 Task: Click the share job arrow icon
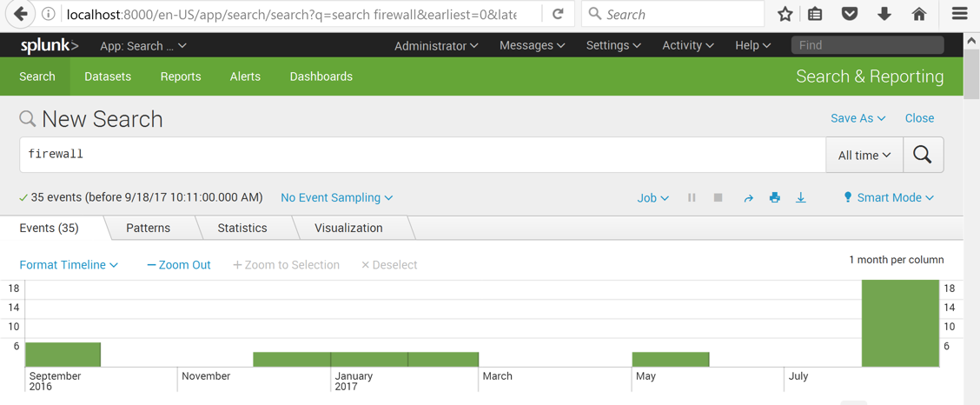pyautogui.click(x=748, y=198)
